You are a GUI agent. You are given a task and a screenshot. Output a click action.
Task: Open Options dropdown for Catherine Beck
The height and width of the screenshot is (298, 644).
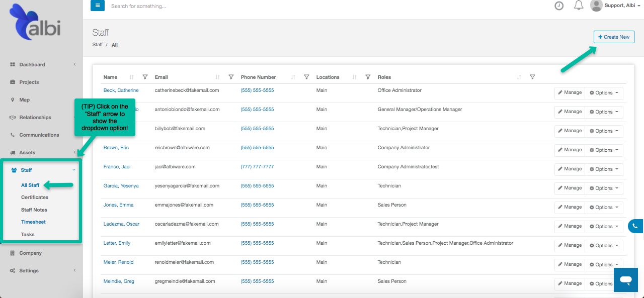click(x=604, y=93)
